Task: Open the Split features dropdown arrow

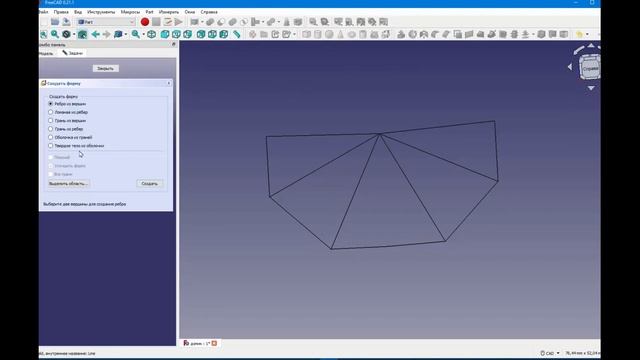Action: click(278, 22)
